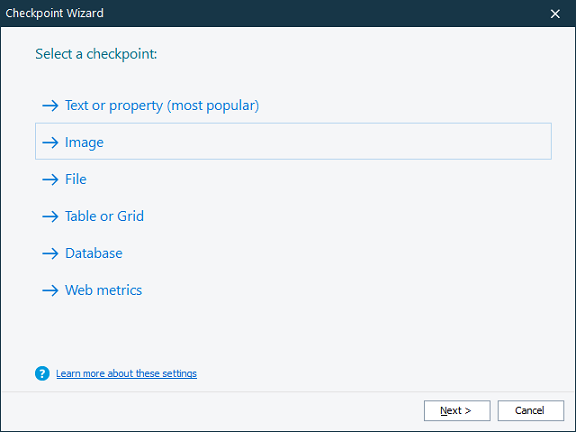576x432 pixels.
Task: Select the Web metrics checkpoint
Action: [104, 290]
